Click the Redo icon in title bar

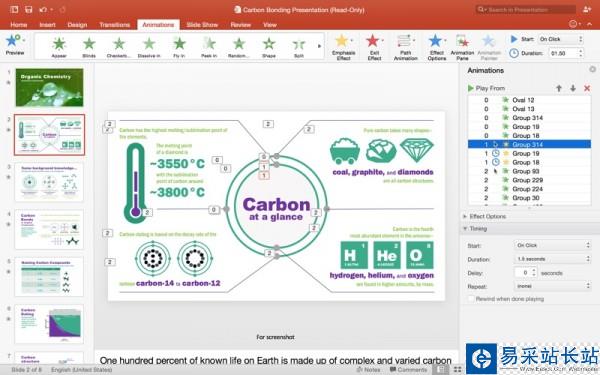[63, 10]
